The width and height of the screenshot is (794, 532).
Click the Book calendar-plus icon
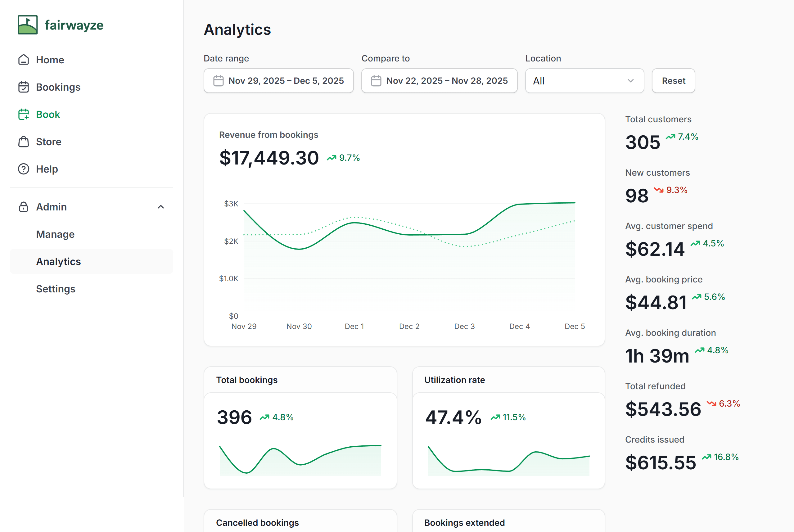(x=23, y=114)
